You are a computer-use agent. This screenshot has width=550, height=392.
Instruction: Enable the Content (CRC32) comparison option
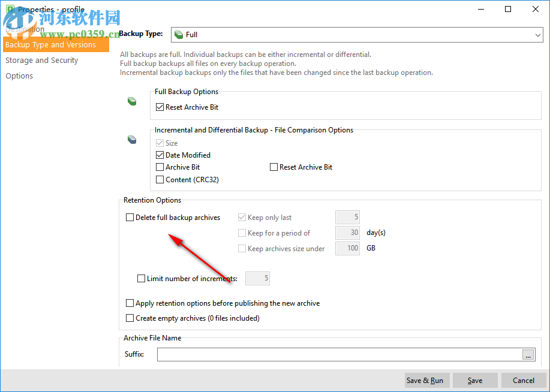point(160,179)
